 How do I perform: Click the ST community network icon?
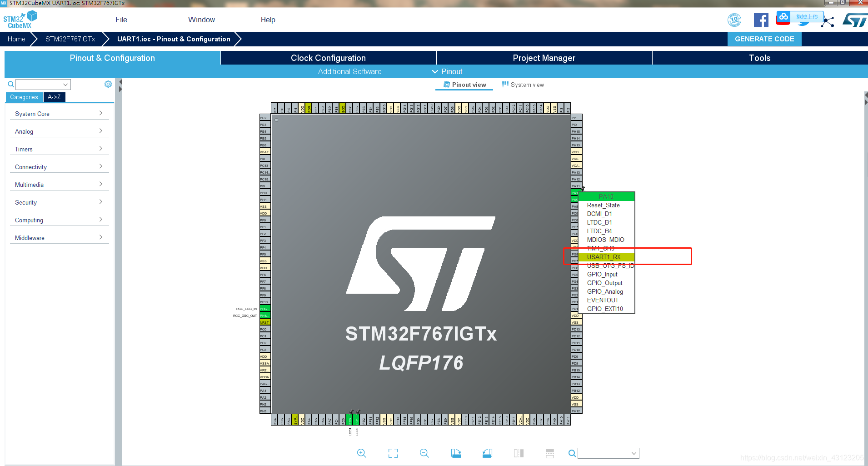(x=828, y=21)
